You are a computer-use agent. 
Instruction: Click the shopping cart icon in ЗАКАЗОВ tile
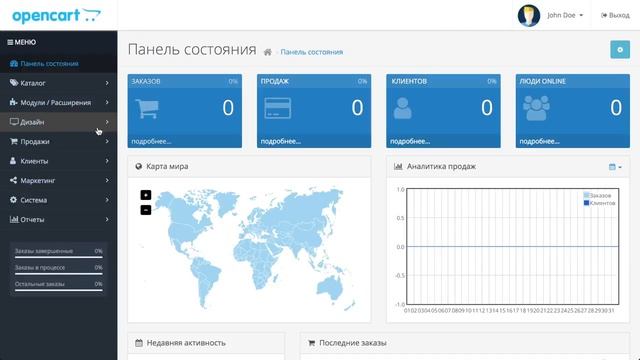[147, 109]
